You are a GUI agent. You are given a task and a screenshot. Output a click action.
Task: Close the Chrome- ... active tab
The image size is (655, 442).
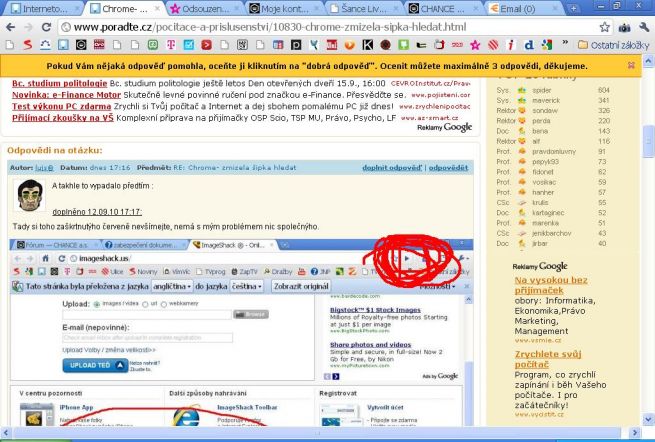pyautogui.click(x=157, y=8)
